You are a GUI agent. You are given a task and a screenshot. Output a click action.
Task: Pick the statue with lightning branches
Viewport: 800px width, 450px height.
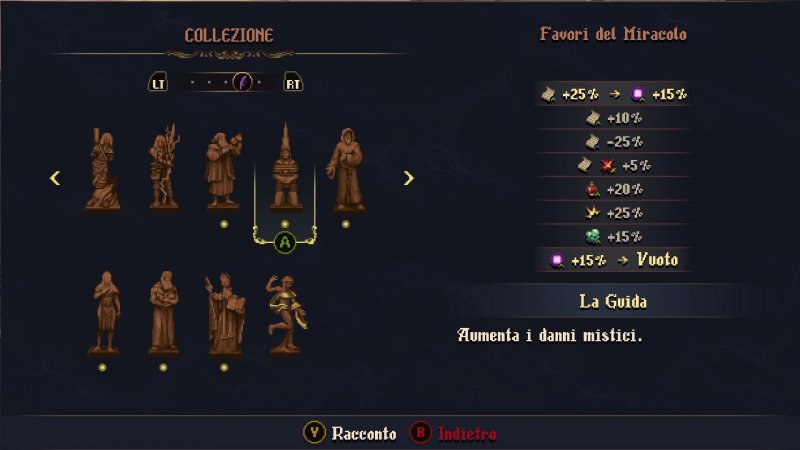(164, 167)
